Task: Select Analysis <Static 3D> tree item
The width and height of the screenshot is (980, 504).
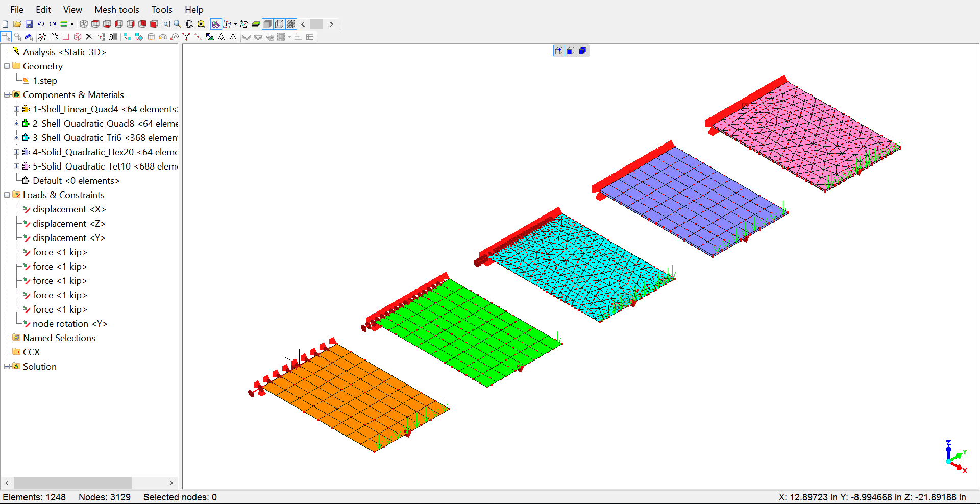Action: pyautogui.click(x=64, y=52)
